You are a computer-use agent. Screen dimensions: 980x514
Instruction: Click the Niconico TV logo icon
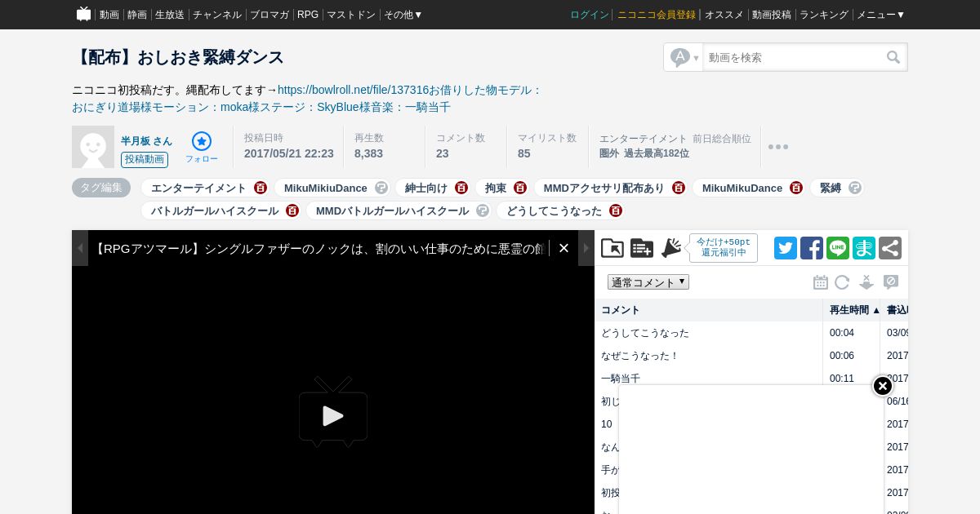tap(83, 14)
